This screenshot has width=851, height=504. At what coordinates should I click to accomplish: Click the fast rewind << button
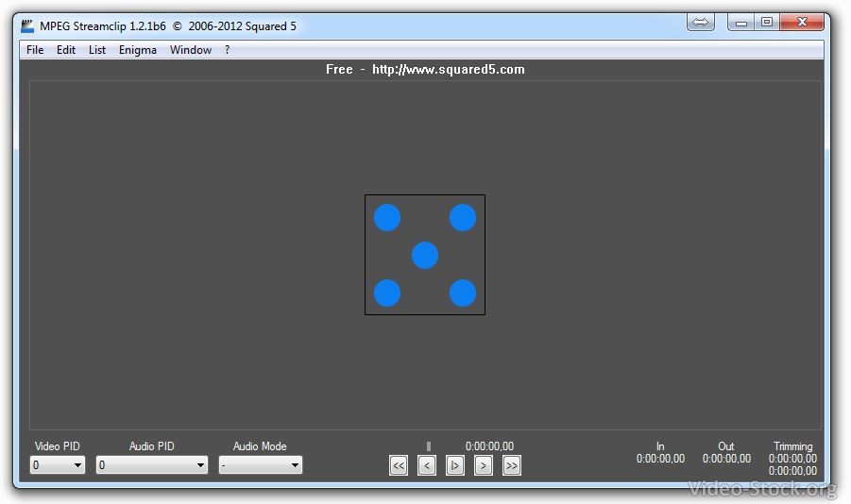399,465
